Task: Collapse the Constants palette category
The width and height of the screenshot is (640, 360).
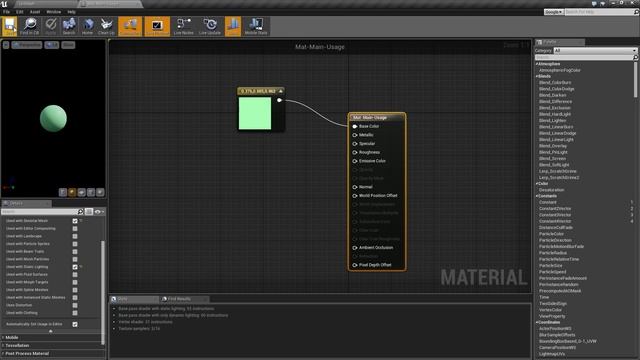Action: pos(536,196)
